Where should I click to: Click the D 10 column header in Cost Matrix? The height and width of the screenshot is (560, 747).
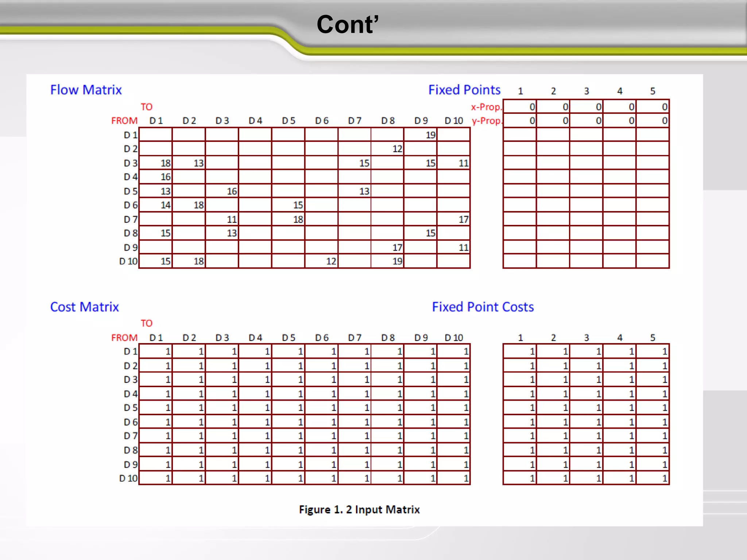point(453,338)
